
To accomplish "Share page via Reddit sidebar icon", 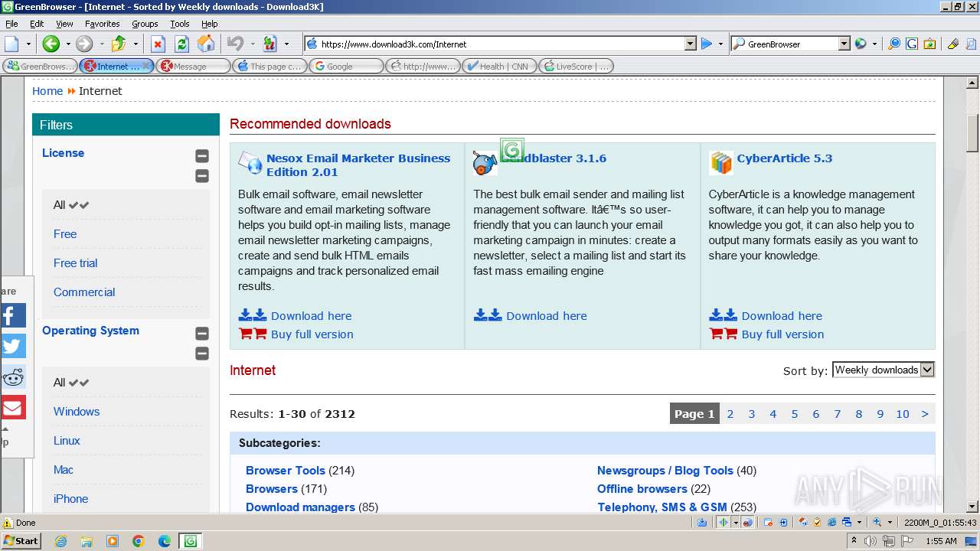I will click(13, 377).
